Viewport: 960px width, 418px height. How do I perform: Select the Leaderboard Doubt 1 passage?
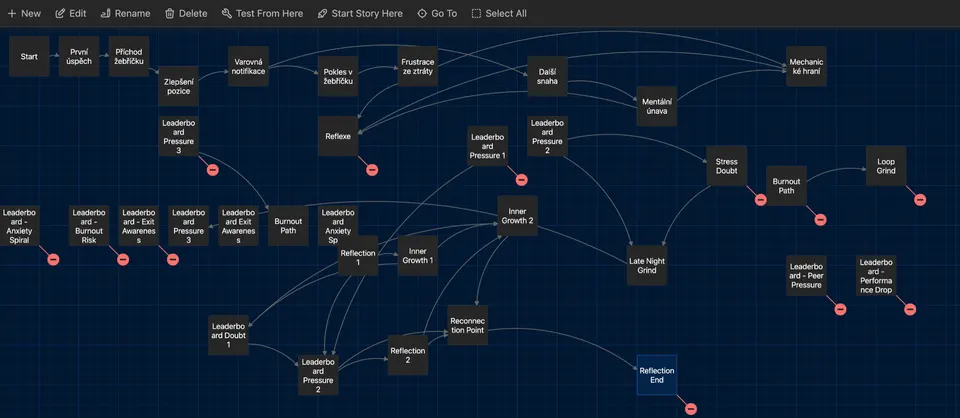[228, 335]
